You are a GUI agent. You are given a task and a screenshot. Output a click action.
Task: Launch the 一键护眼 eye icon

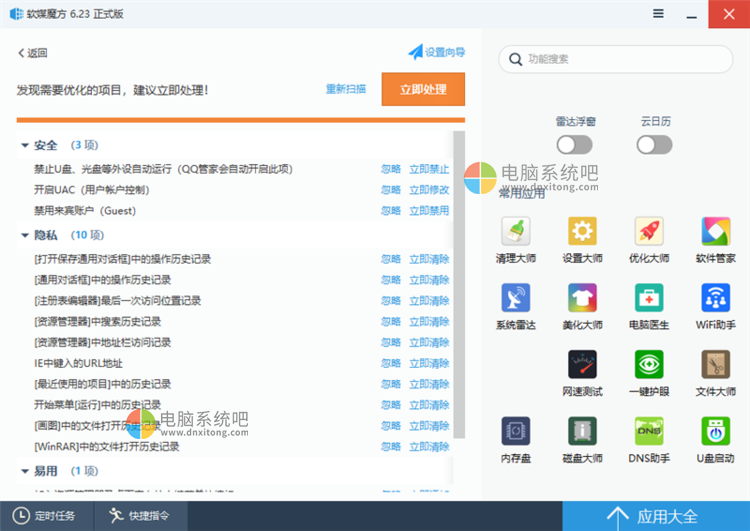coord(649,364)
